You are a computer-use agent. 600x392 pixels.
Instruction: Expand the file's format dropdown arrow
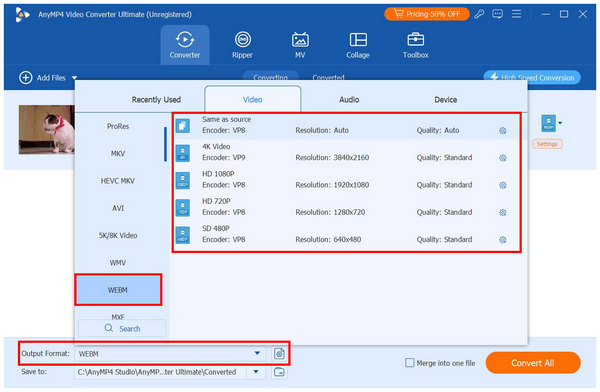pos(560,123)
